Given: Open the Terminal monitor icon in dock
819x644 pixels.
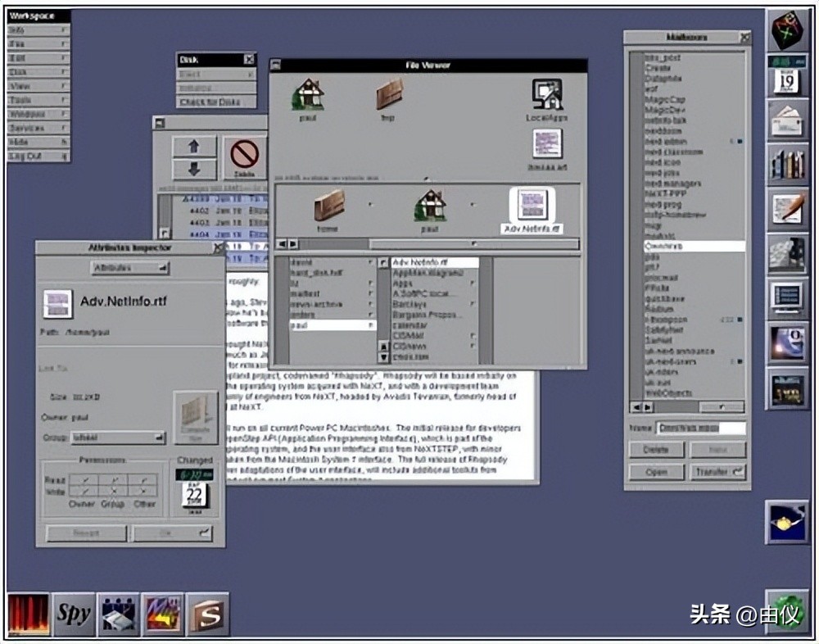Looking at the screenshot, I should [x=787, y=298].
